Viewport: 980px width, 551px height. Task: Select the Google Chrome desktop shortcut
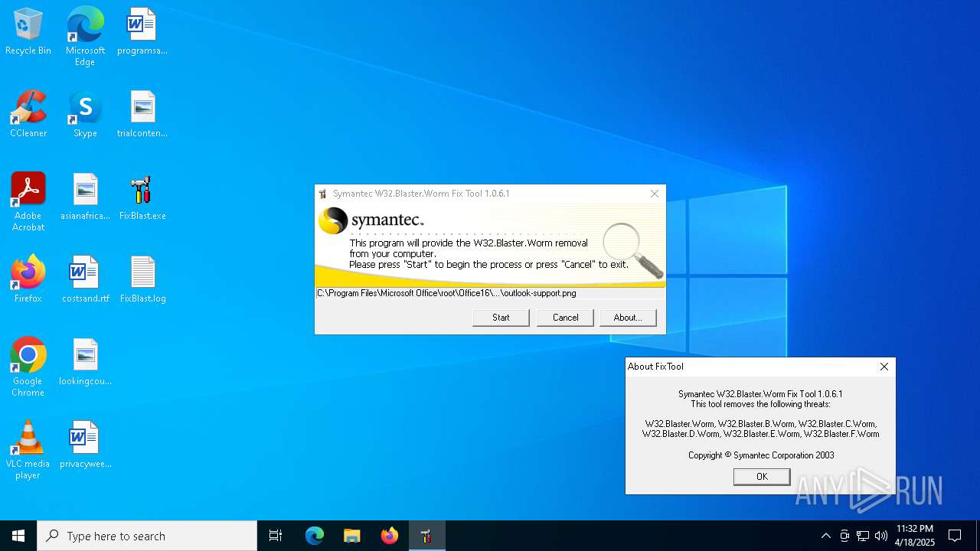click(x=28, y=367)
